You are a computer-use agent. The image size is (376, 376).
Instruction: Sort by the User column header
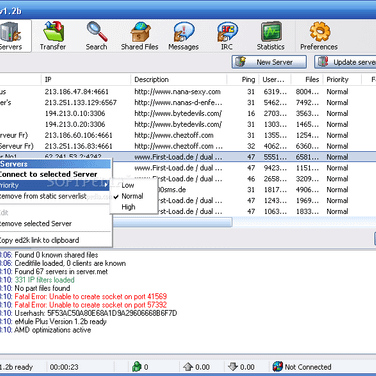click(274, 79)
